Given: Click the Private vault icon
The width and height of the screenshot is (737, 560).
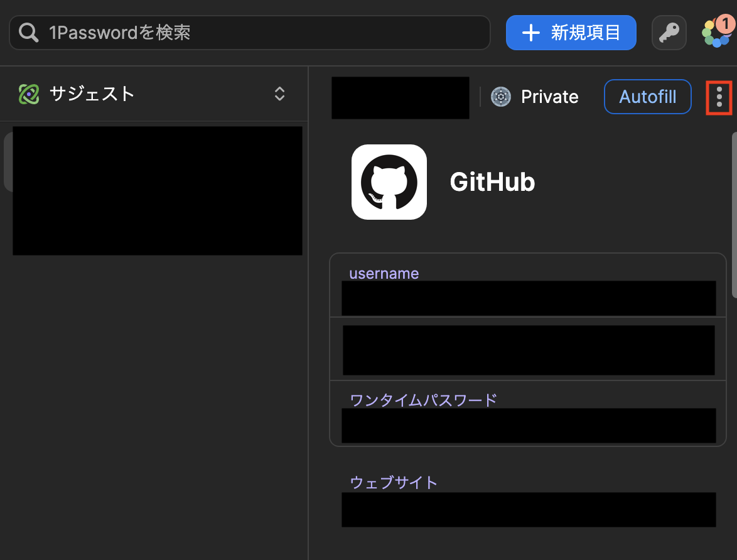Looking at the screenshot, I should click(500, 97).
